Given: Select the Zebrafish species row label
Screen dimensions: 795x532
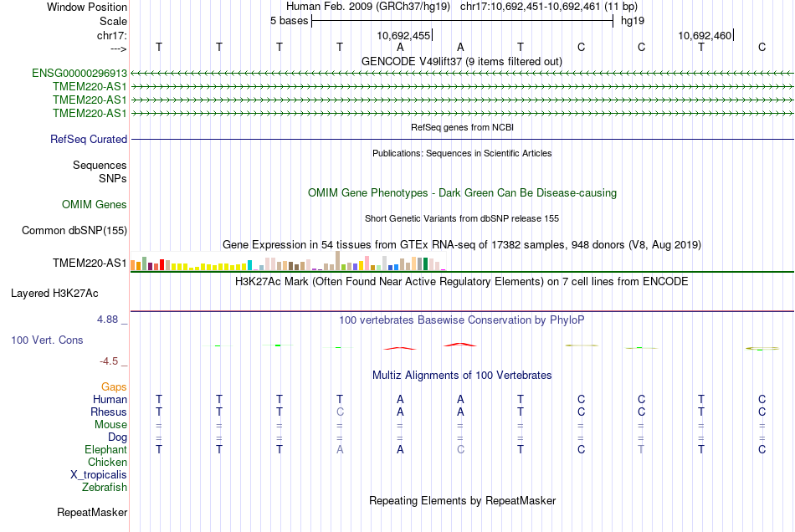Looking at the screenshot, I should pyautogui.click(x=105, y=488).
